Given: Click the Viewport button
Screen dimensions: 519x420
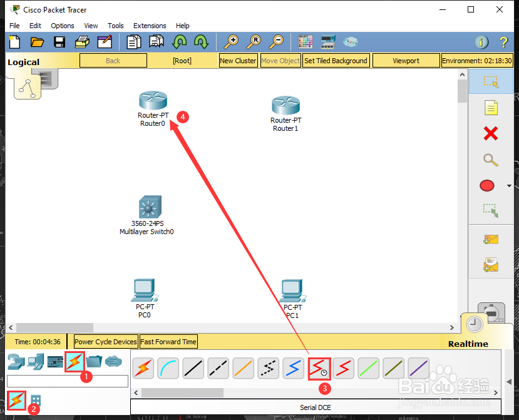Looking at the screenshot, I should tap(406, 61).
